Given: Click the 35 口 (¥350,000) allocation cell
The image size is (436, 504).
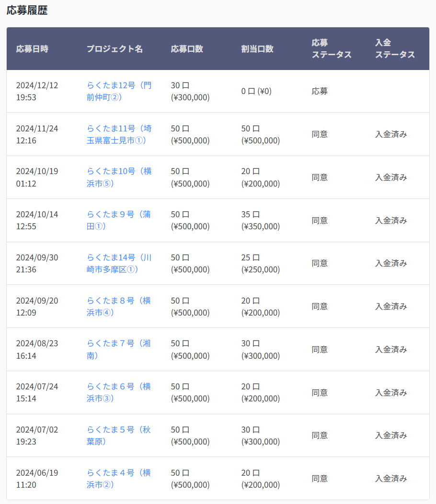Looking at the screenshot, I should (260, 221).
